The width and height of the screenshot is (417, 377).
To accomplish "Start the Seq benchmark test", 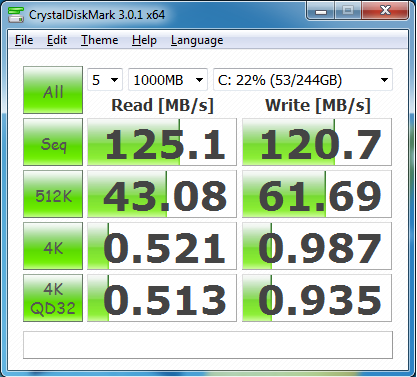I will tap(53, 142).
